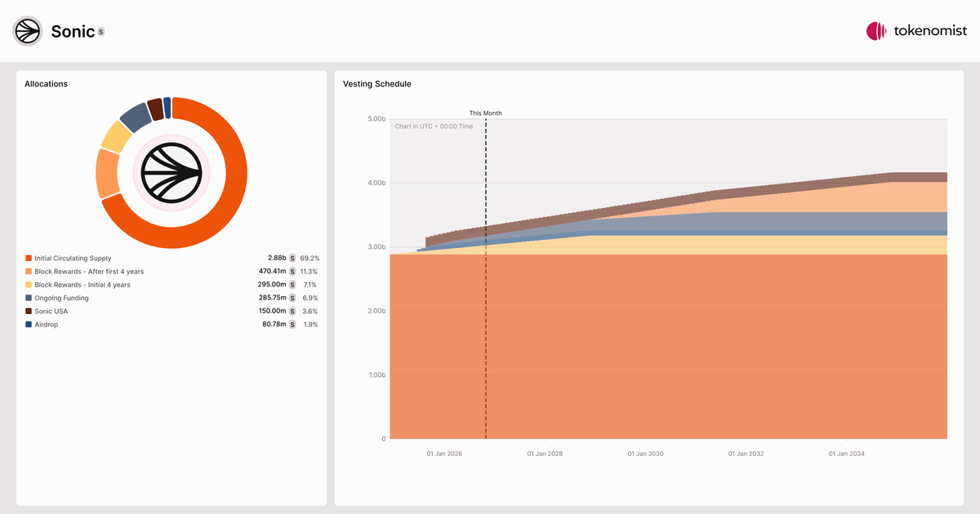Click the Allocations panel title

click(46, 84)
